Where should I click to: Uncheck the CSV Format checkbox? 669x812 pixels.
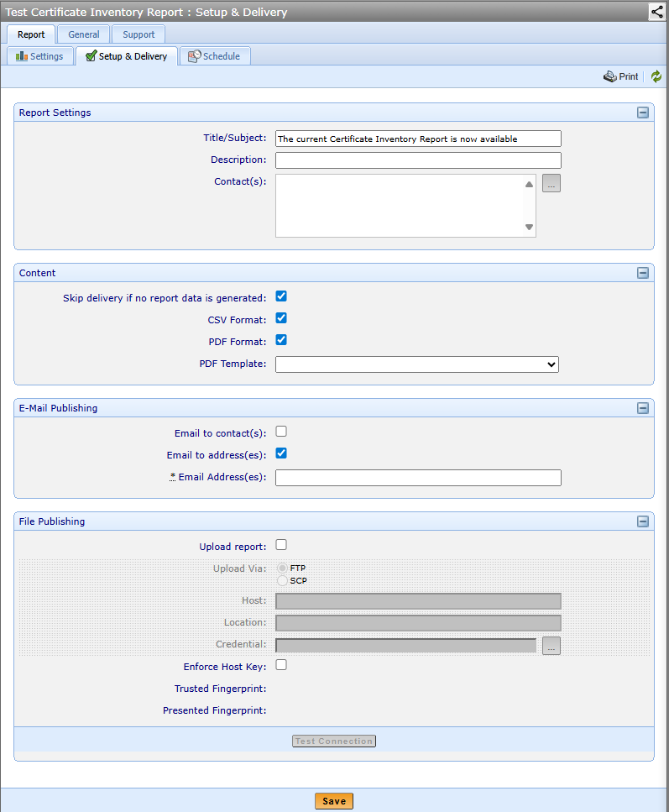coord(282,318)
